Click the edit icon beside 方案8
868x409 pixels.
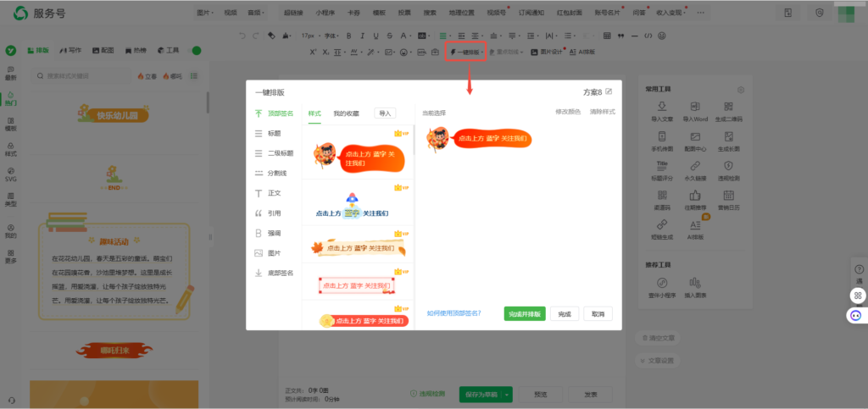[609, 91]
